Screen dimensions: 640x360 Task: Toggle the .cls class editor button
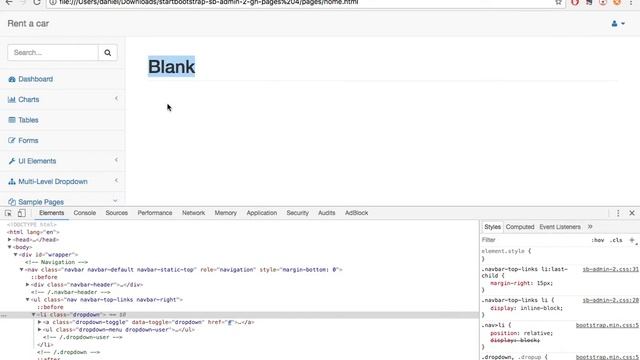click(x=616, y=240)
